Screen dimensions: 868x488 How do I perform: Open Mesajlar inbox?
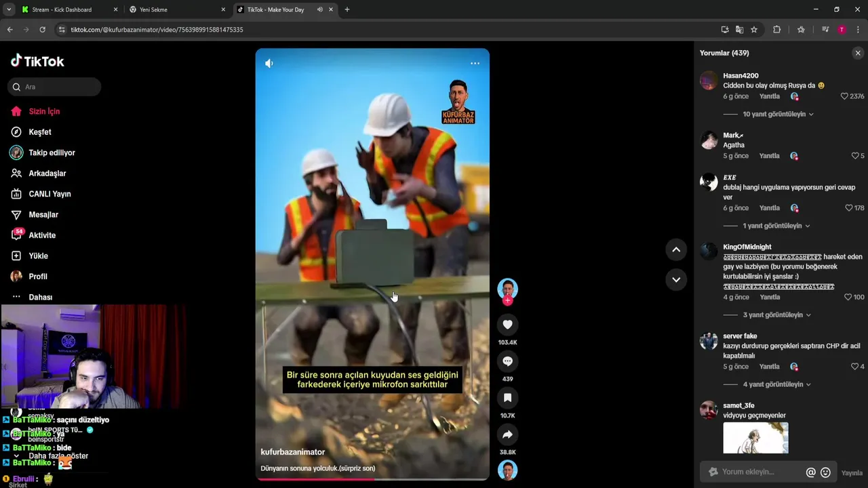coord(43,215)
